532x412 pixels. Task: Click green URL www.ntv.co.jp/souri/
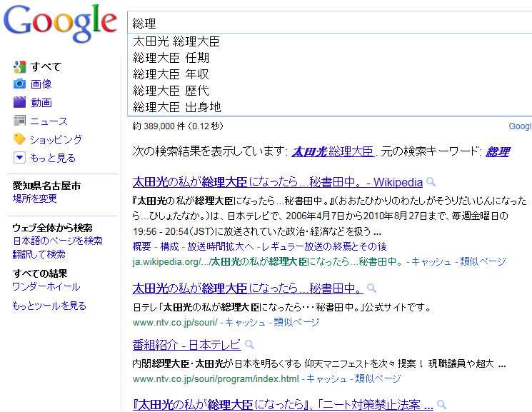pyautogui.click(x=175, y=323)
